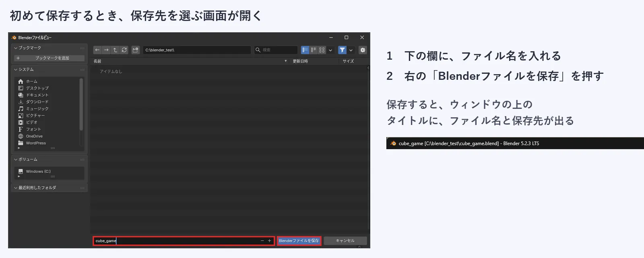644x258 pixels.
Task: Click Blenderファイルを保存 button
Action: (x=299, y=241)
